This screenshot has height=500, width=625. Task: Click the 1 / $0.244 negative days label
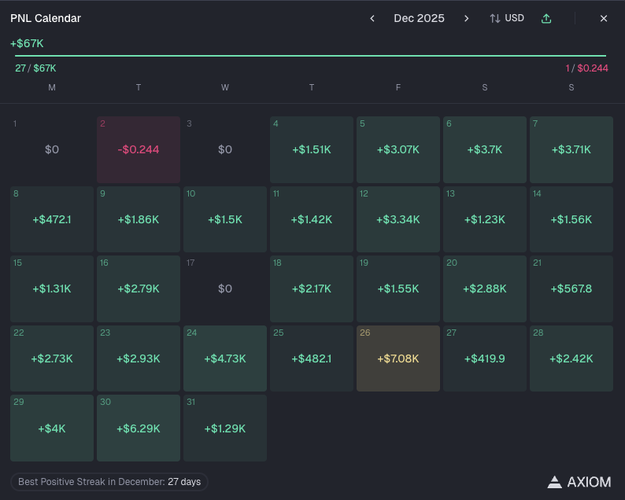click(x=586, y=68)
